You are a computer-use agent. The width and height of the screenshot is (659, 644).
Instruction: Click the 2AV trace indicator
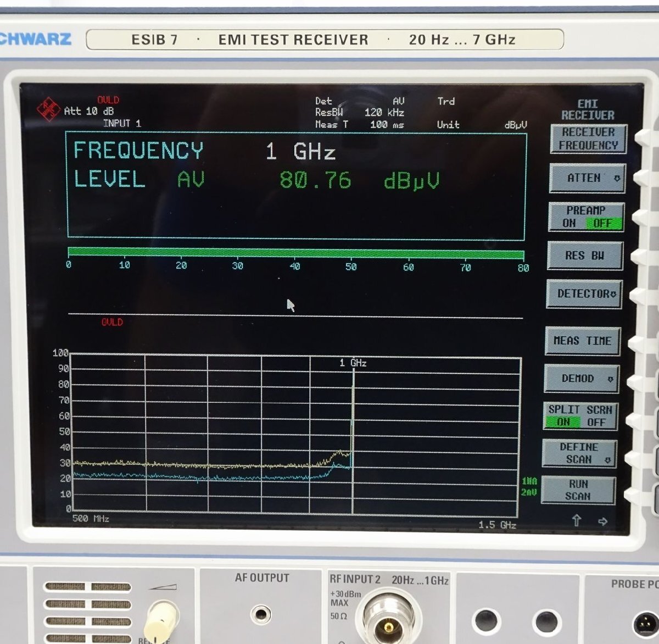529,492
